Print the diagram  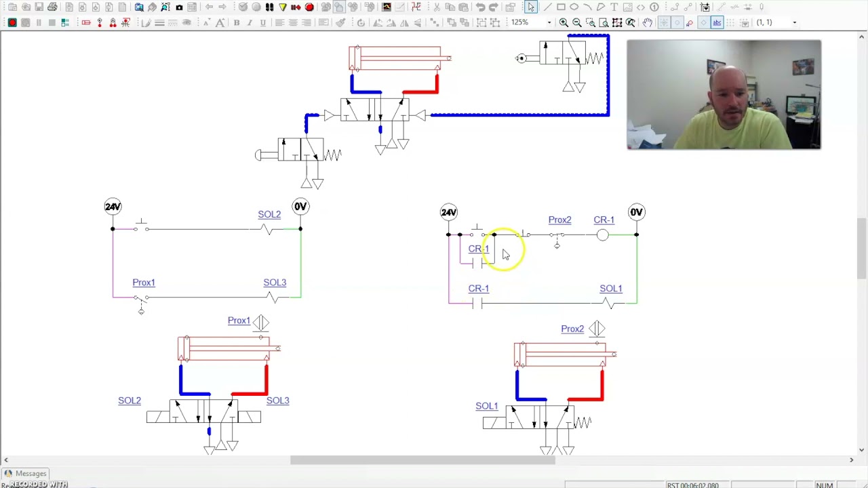(52, 7)
